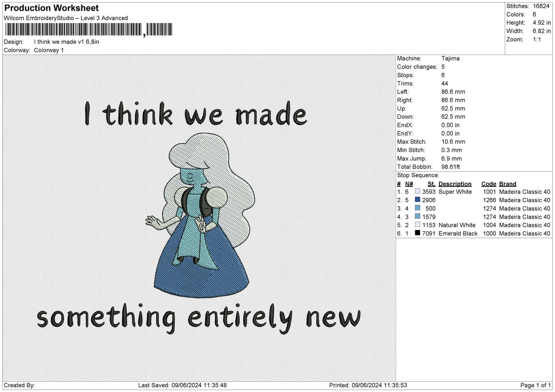This screenshot has height=392, width=555.
Task: Select stitch count 1579 in row 4
Action: point(429,217)
